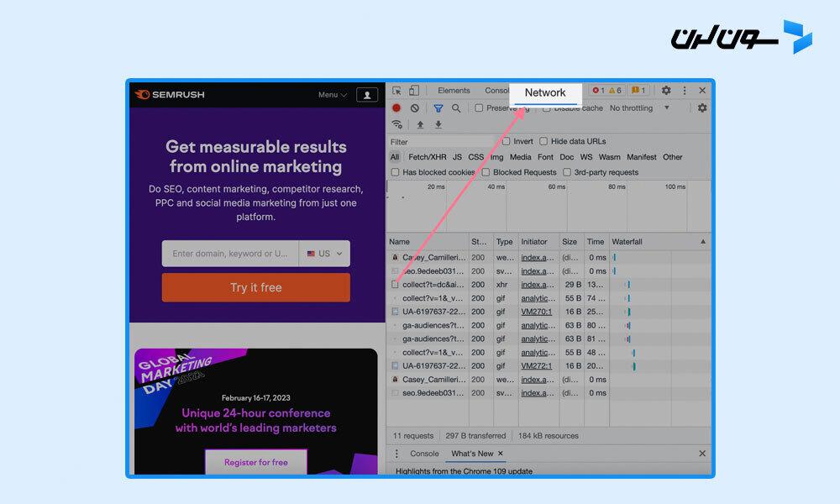Select the Network tab
840x504 pixels.
[x=545, y=92]
